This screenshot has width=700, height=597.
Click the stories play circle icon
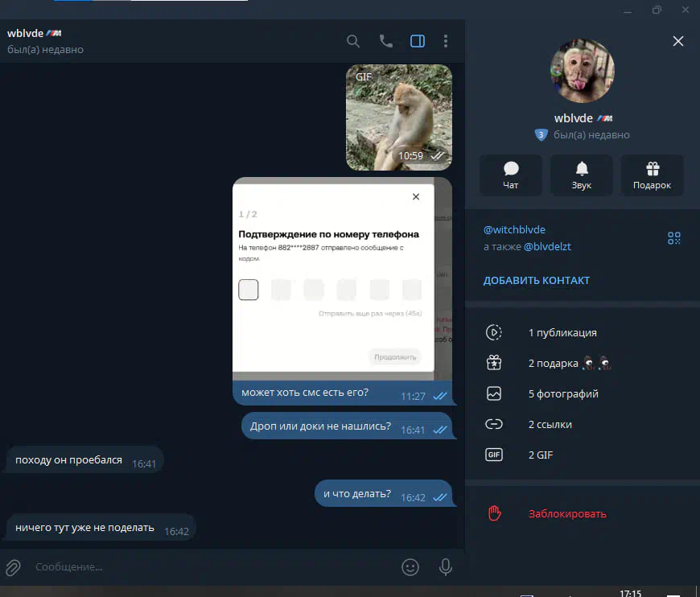[x=494, y=332]
